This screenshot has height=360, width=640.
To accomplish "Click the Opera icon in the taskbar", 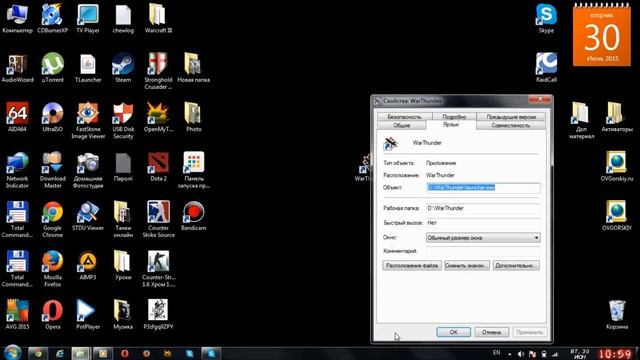I will coord(124,353).
